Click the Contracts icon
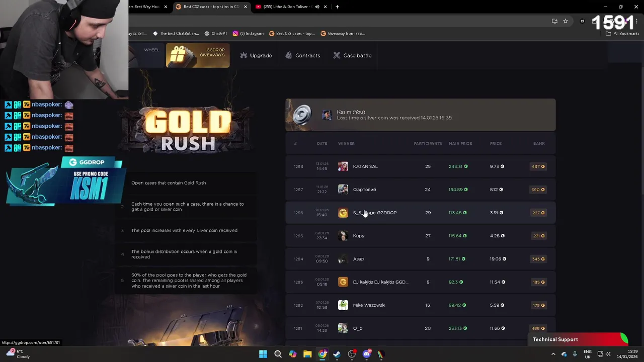The image size is (644, 362). [288, 55]
